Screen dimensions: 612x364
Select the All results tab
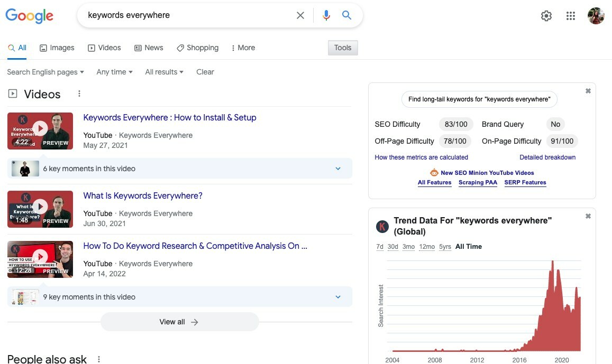(17, 48)
